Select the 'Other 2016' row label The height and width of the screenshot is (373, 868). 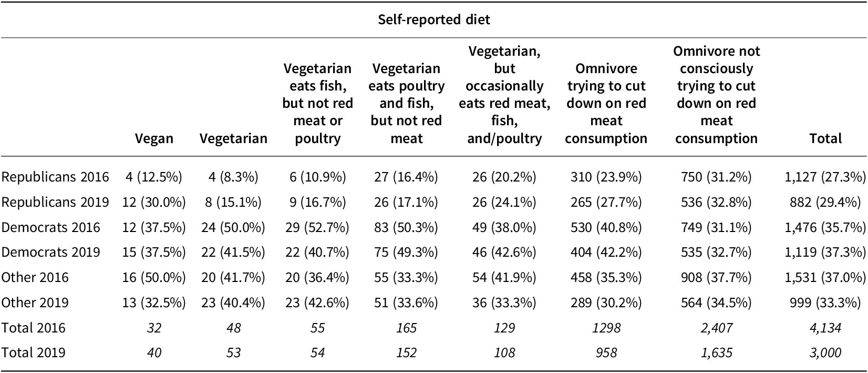pyautogui.click(x=35, y=277)
